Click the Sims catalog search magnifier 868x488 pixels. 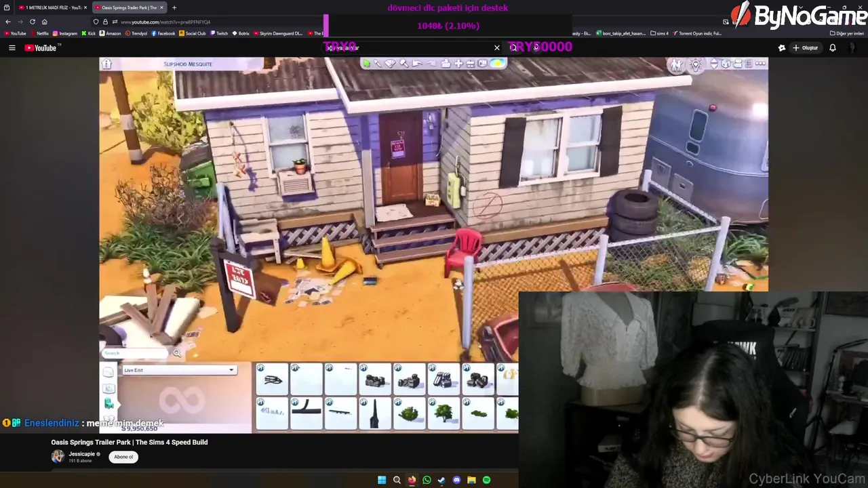click(x=177, y=353)
